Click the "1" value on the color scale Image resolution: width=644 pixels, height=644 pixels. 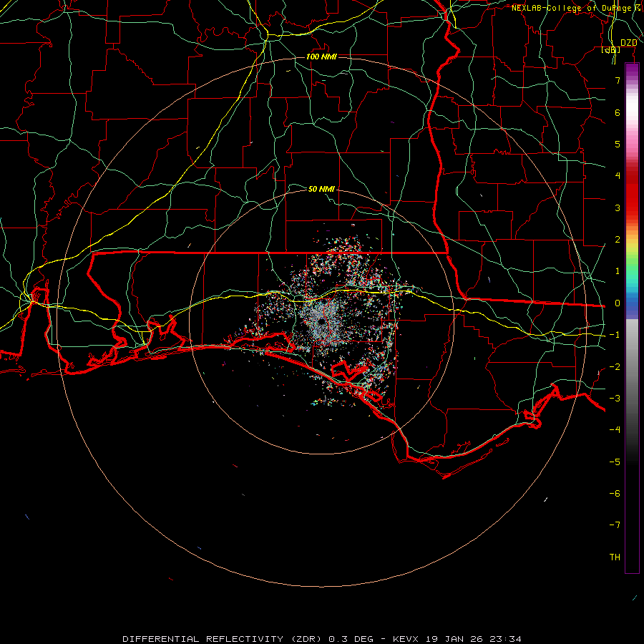click(x=618, y=271)
